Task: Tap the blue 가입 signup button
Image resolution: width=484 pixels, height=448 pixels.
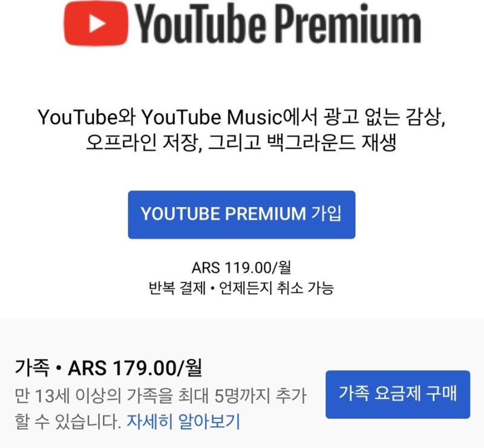Action: tap(241, 215)
